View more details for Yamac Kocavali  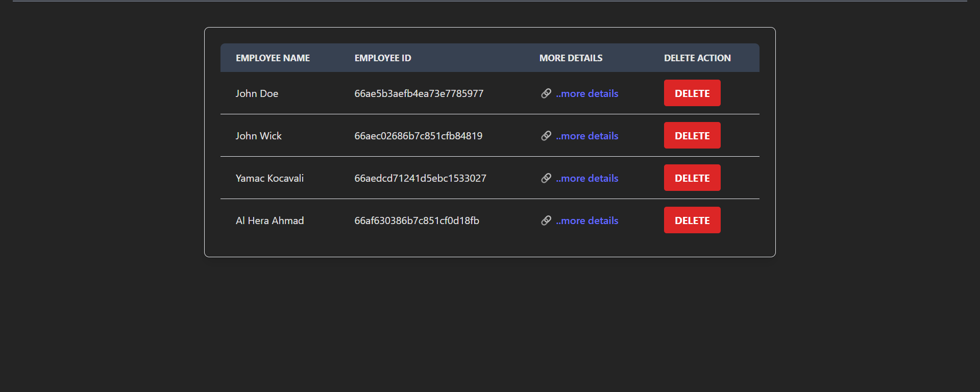tap(587, 178)
